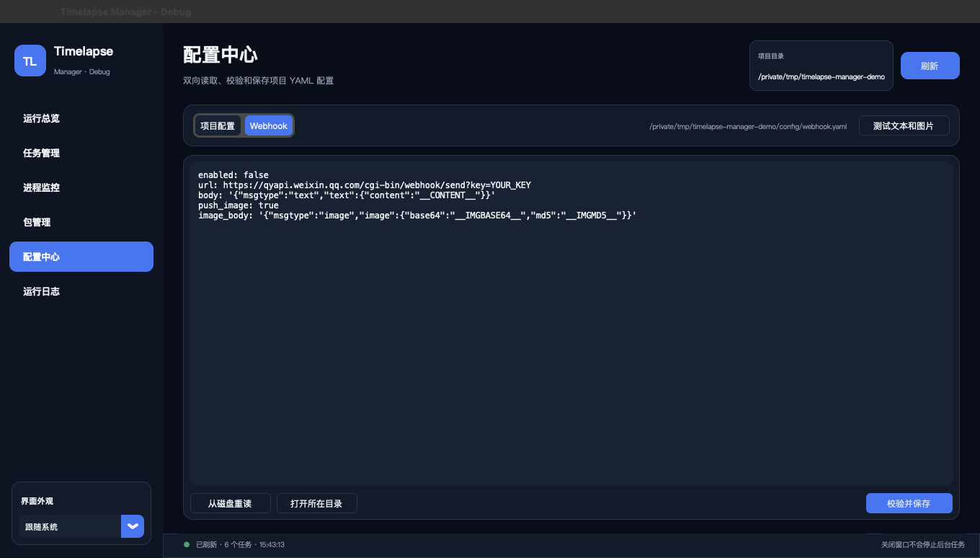
Task: Open 进程监控 in the sidebar
Action: click(x=81, y=187)
